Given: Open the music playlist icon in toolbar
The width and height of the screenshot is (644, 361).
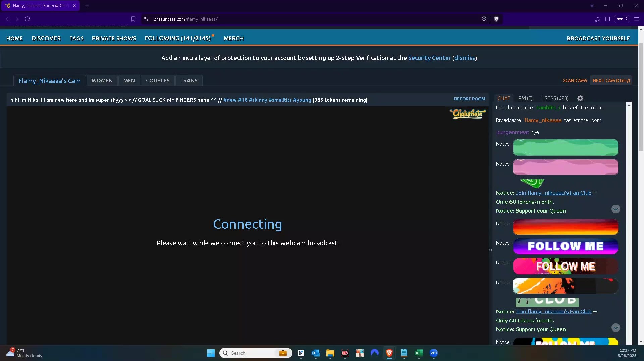Looking at the screenshot, I should 598,19.
